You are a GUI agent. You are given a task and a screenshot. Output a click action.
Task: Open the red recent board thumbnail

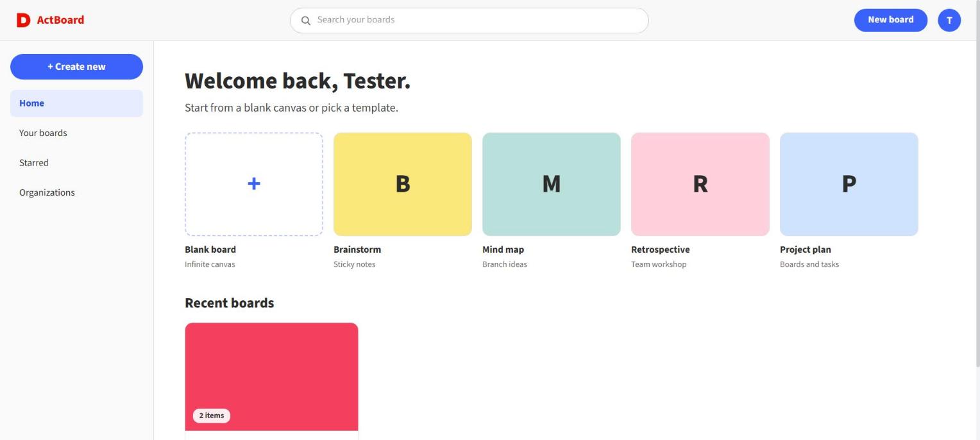[272, 377]
